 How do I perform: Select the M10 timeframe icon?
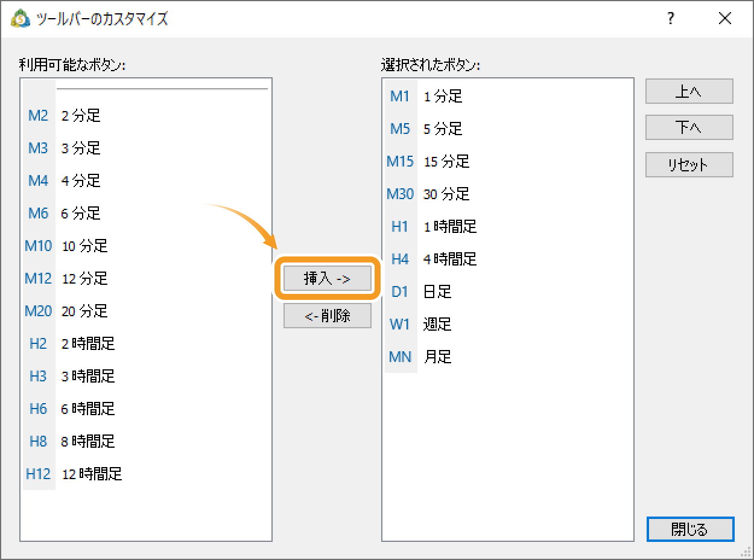pyautogui.click(x=38, y=246)
